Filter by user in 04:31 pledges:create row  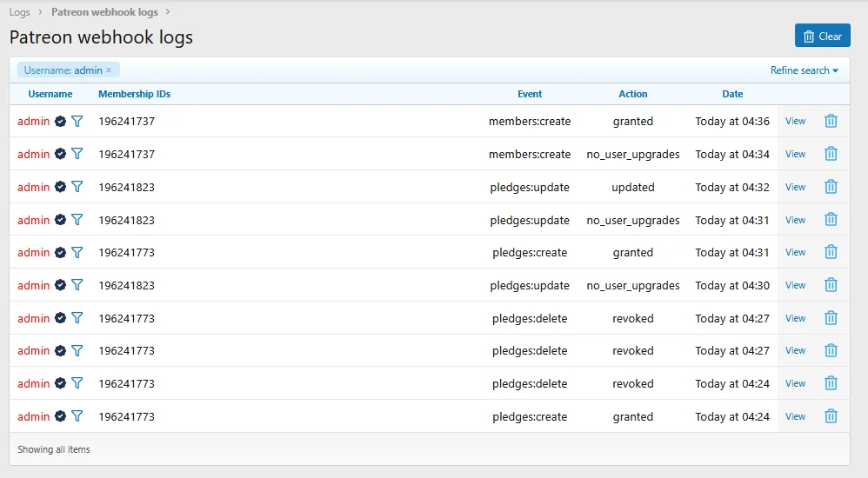click(77, 252)
